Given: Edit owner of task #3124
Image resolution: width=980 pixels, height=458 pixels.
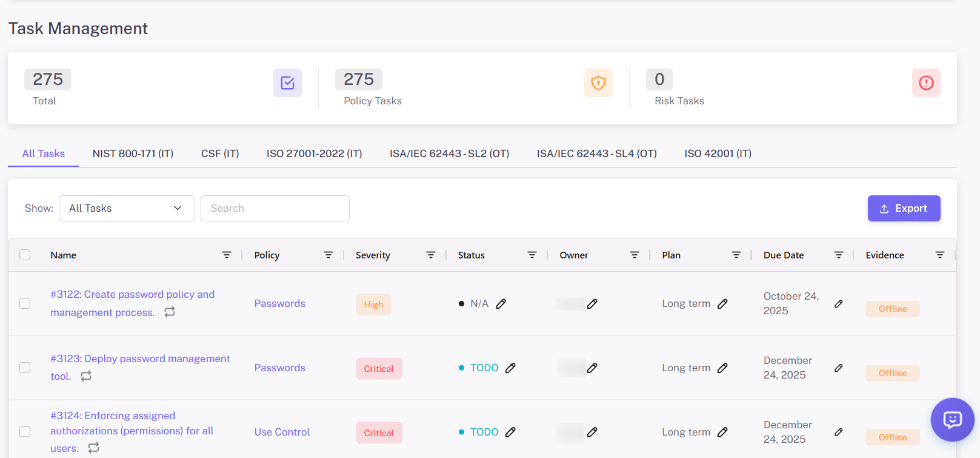Looking at the screenshot, I should (x=592, y=433).
